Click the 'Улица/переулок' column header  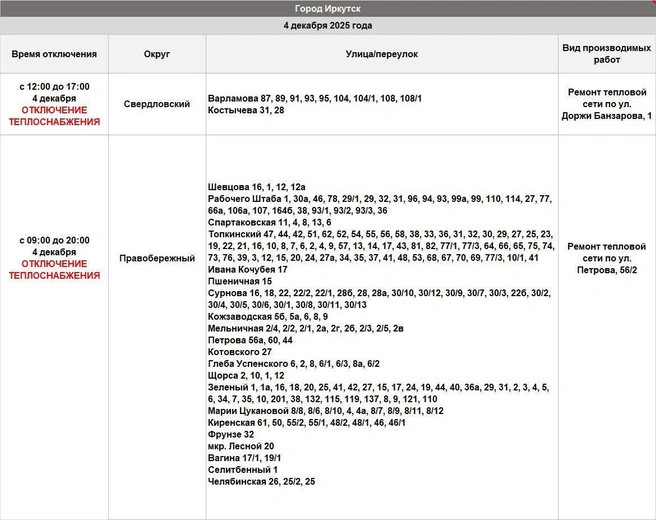pyautogui.click(x=382, y=54)
